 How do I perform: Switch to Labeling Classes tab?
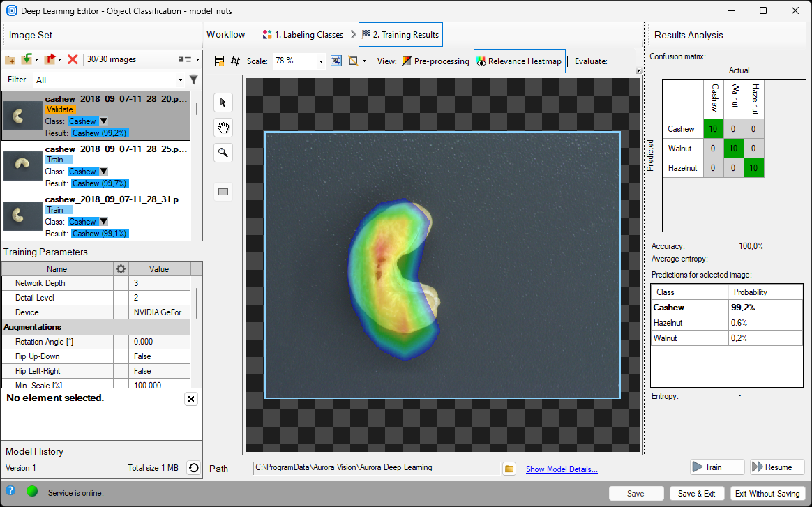tap(303, 35)
